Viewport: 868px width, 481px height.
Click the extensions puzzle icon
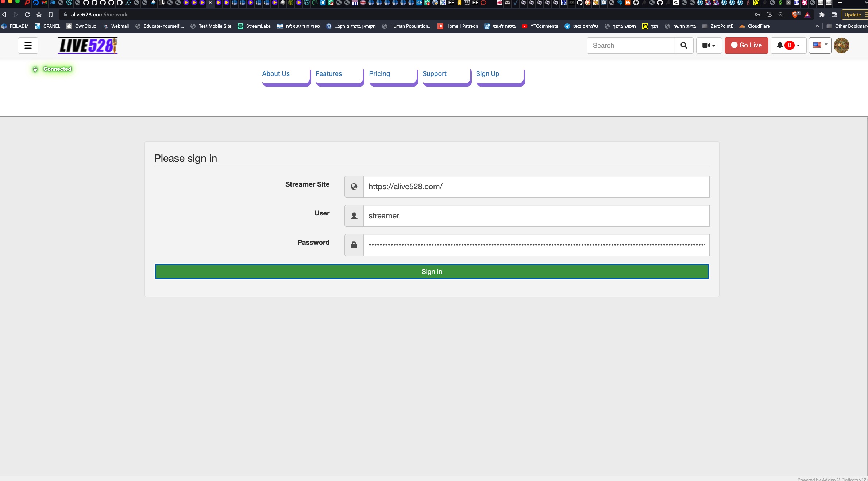point(822,15)
